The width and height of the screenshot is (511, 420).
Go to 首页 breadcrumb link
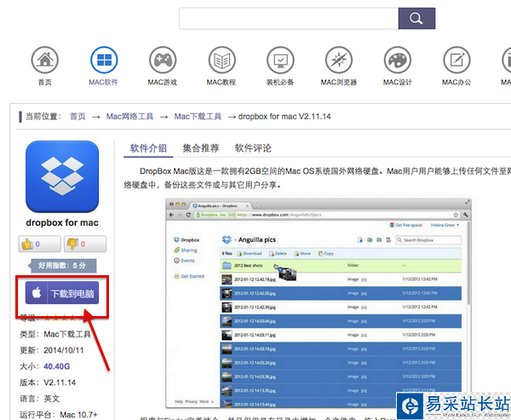tap(78, 117)
